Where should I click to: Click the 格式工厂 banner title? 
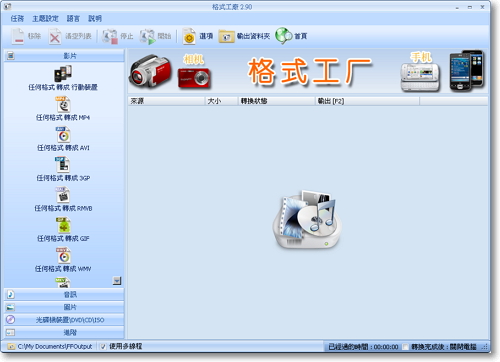309,71
